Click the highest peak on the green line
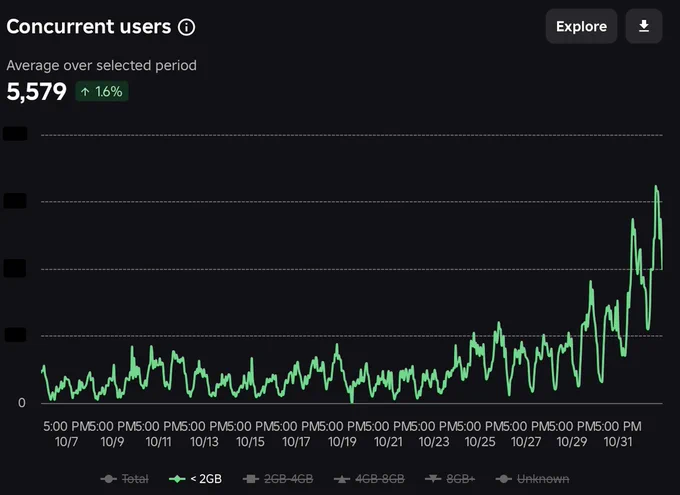The image size is (680, 495). pos(656,187)
